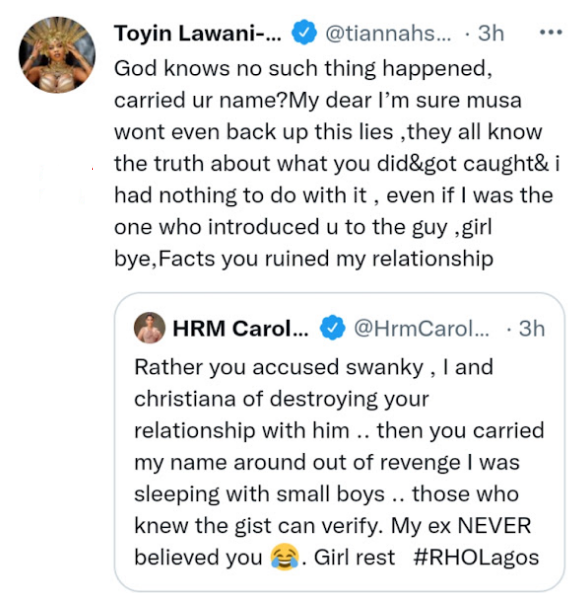
Task: Open Toyin Lawani's profile picture
Action: 57,55
